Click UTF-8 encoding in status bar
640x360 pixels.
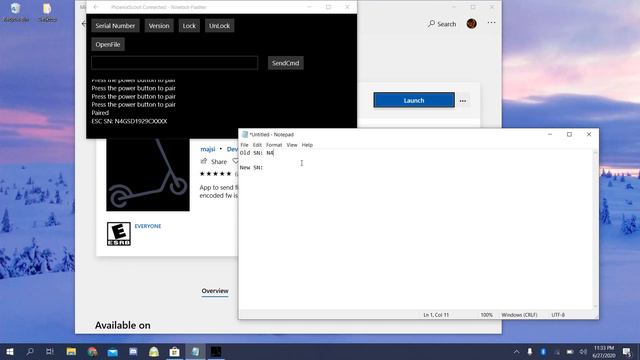pyautogui.click(x=558, y=315)
